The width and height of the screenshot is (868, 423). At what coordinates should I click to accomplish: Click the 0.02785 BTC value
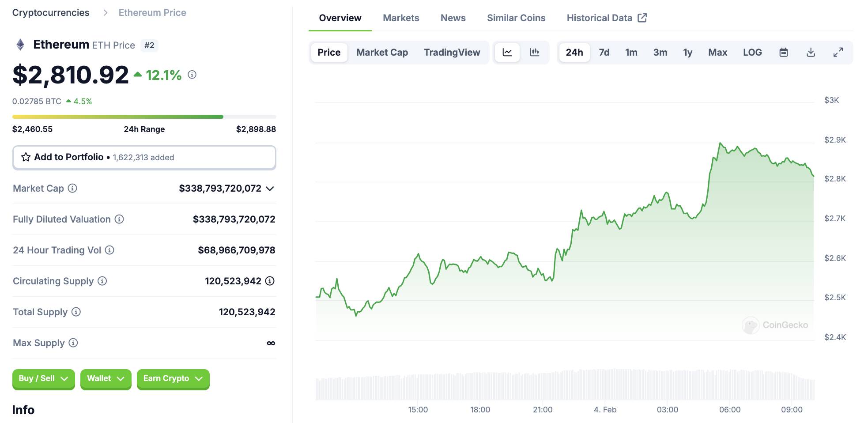[x=37, y=101]
